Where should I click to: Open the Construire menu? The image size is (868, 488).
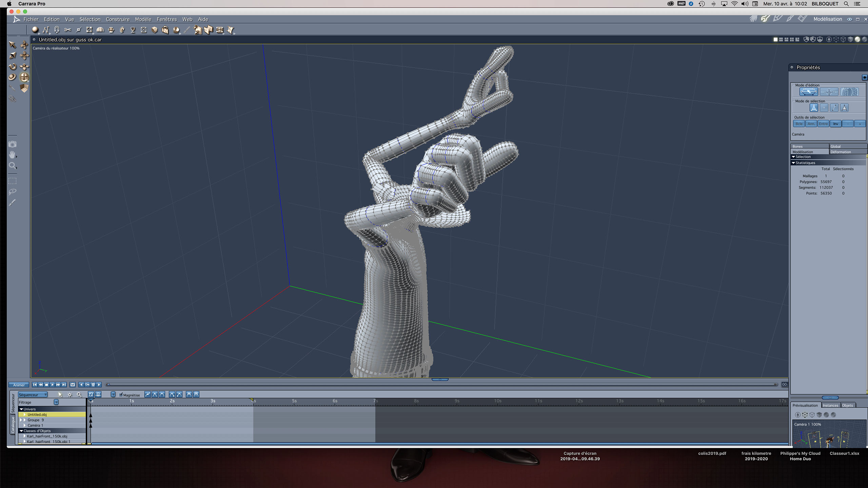(x=118, y=19)
